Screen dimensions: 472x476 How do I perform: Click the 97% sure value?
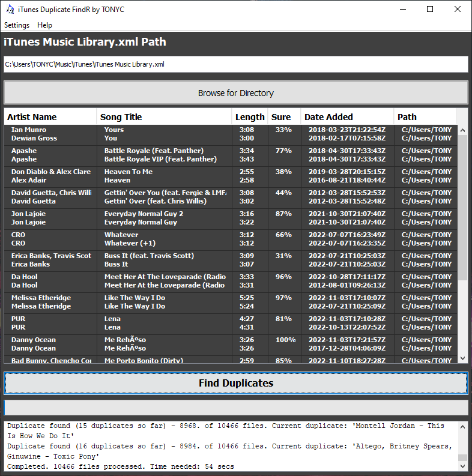283,298
